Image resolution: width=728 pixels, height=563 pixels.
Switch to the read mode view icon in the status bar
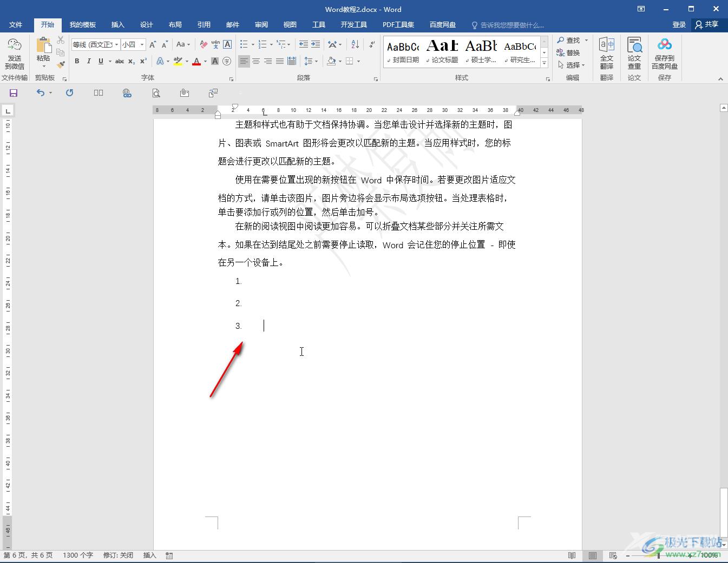[572, 555]
